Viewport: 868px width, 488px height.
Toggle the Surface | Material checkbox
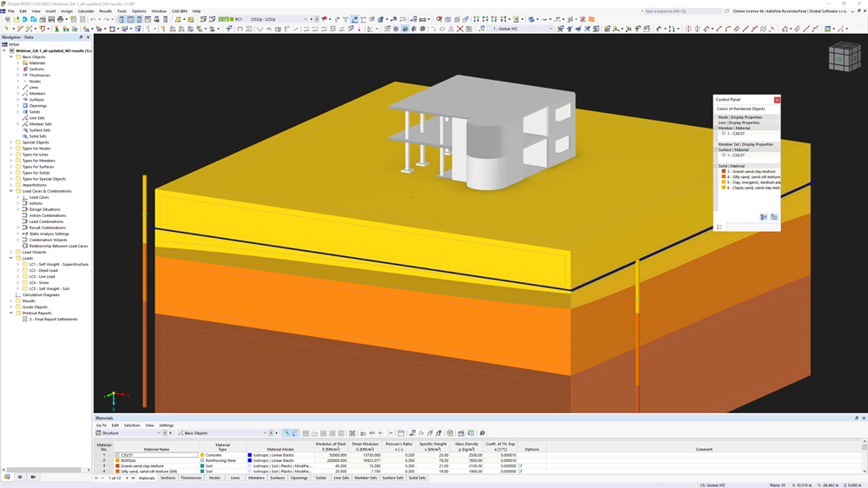[x=716, y=149]
